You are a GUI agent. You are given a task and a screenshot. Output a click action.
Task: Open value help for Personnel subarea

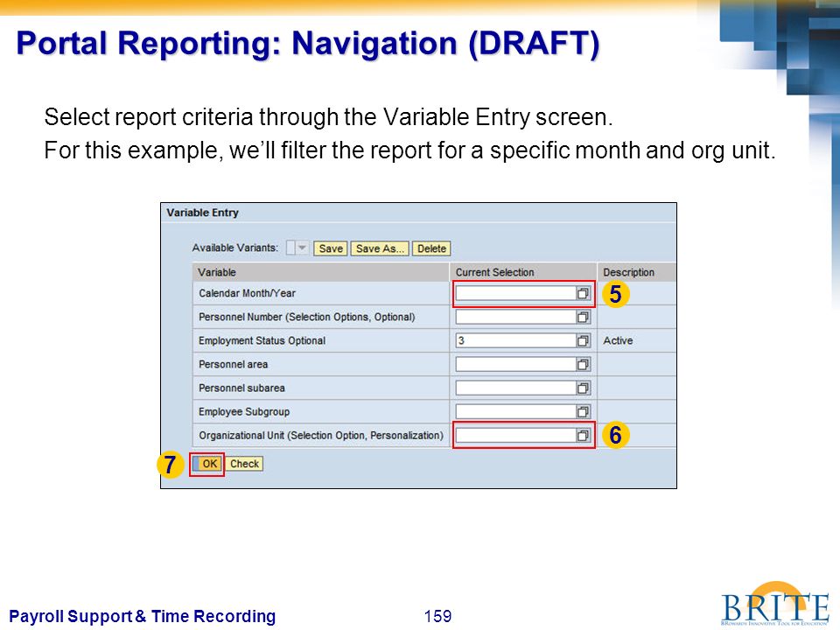pyautogui.click(x=583, y=388)
